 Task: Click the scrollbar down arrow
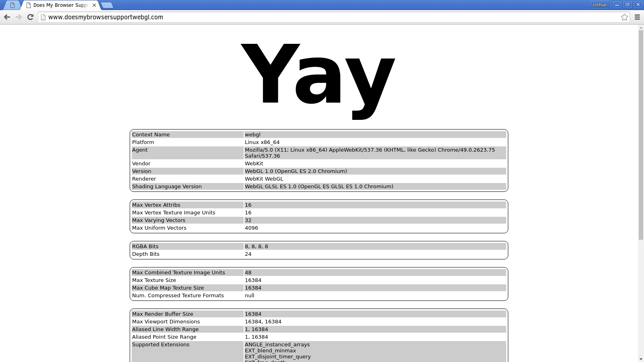tap(641, 359)
